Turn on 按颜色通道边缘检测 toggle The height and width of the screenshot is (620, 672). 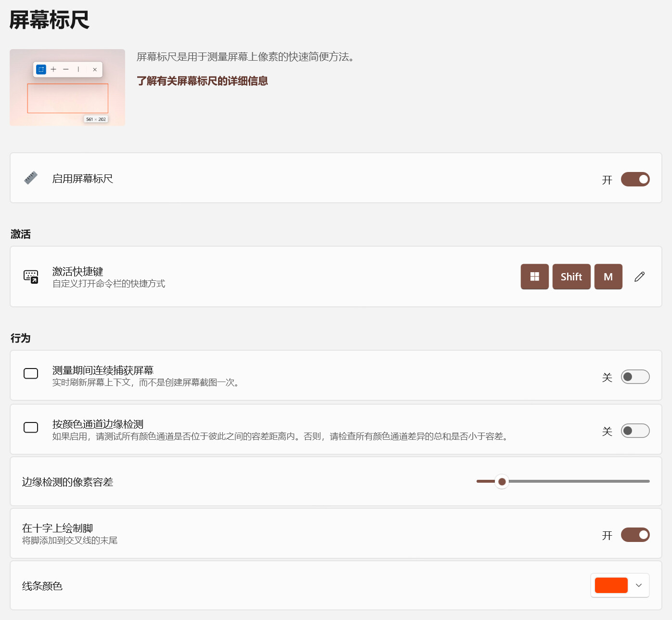[635, 431]
